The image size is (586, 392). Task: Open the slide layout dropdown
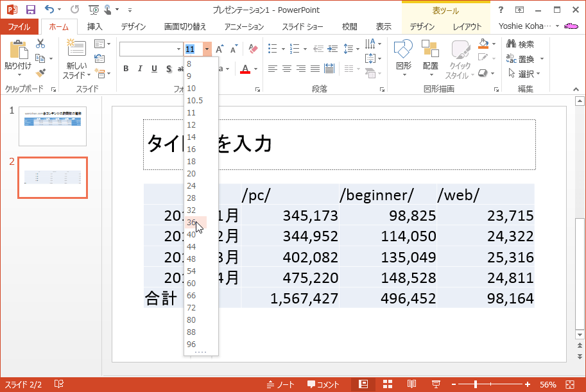[x=102, y=44]
